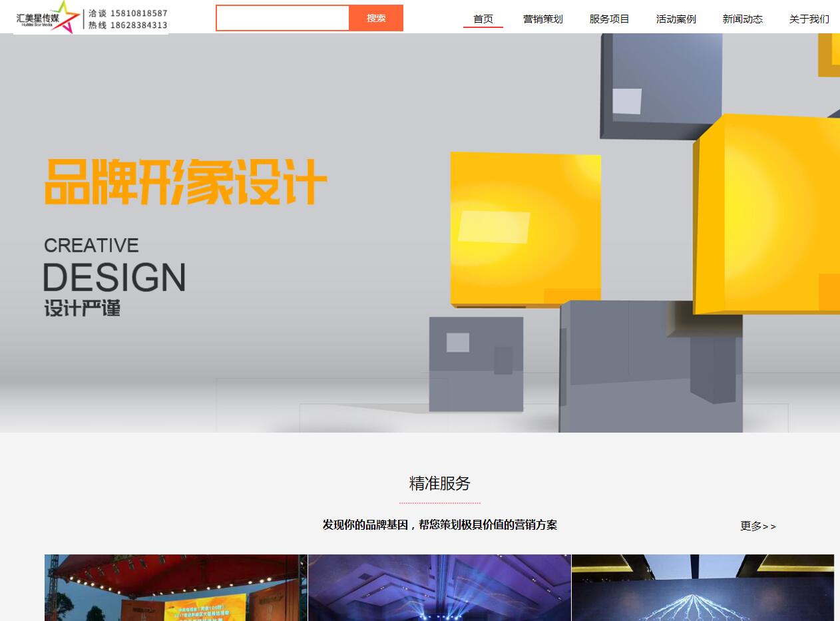Image resolution: width=840 pixels, height=621 pixels.
Task: Click the 汇美星传媒 star logo
Action: click(48, 17)
